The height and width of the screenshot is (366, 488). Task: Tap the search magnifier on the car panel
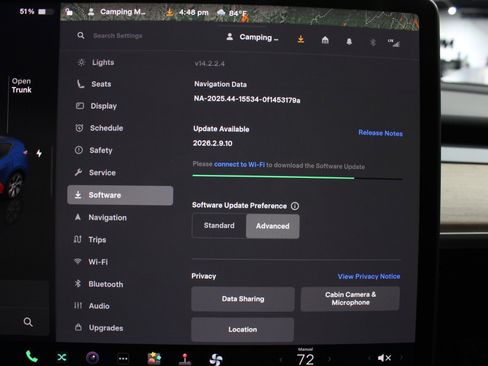pyautogui.click(x=28, y=322)
